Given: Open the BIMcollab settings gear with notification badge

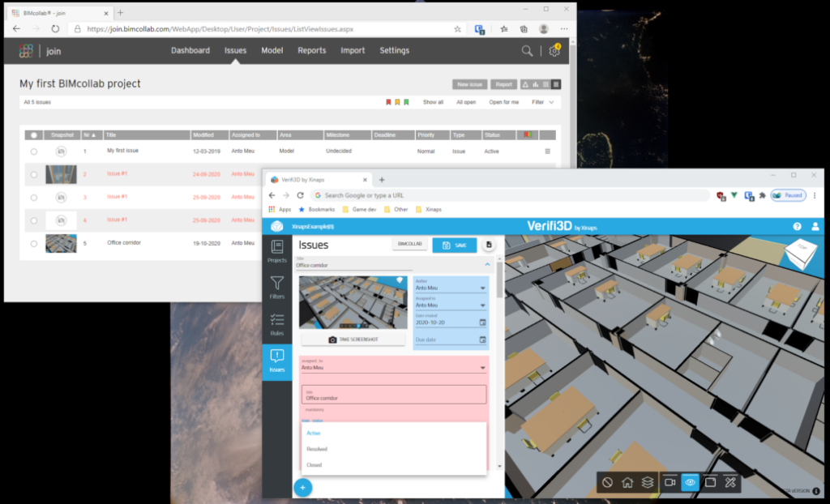Looking at the screenshot, I should pos(554,51).
